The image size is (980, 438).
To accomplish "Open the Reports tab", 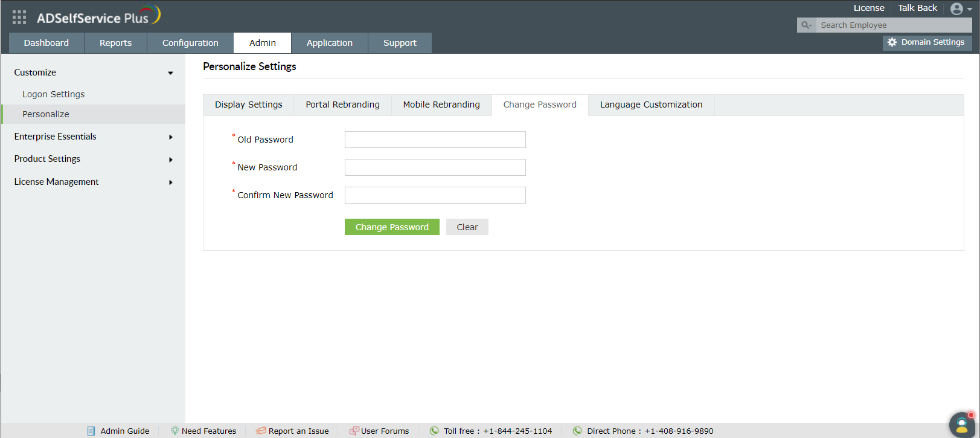I will coord(115,43).
